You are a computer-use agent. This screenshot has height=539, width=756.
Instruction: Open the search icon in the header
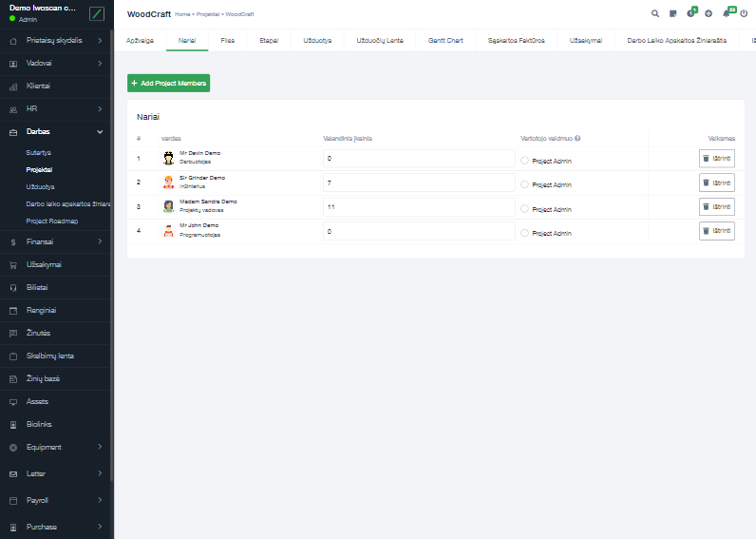click(x=654, y=14)
